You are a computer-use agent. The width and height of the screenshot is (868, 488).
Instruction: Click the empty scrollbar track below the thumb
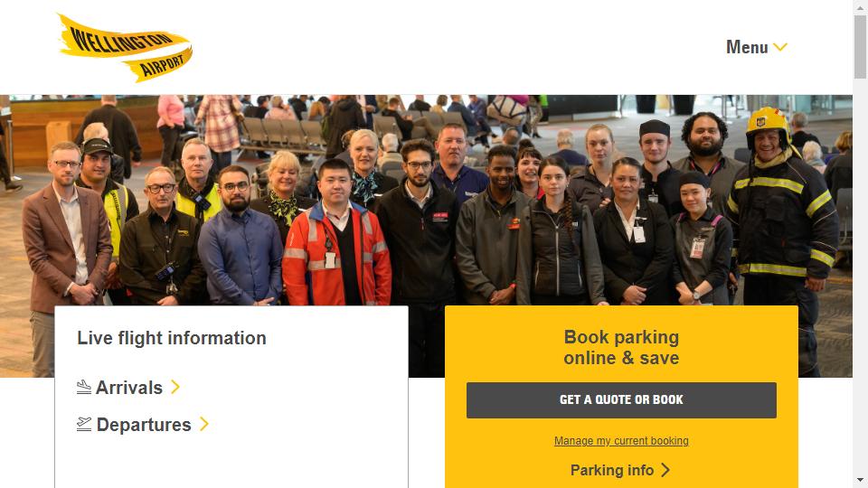pyautogui.click(x=860, y=277)
